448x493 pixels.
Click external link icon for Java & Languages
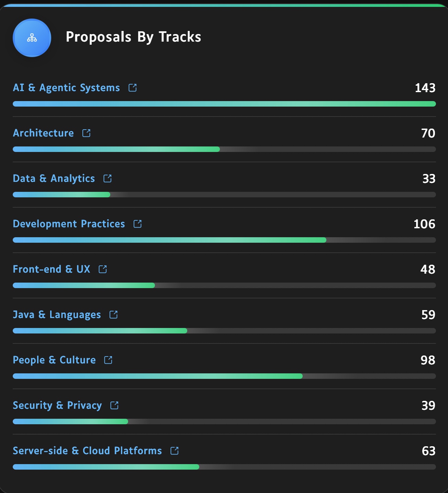click(114, 315)
